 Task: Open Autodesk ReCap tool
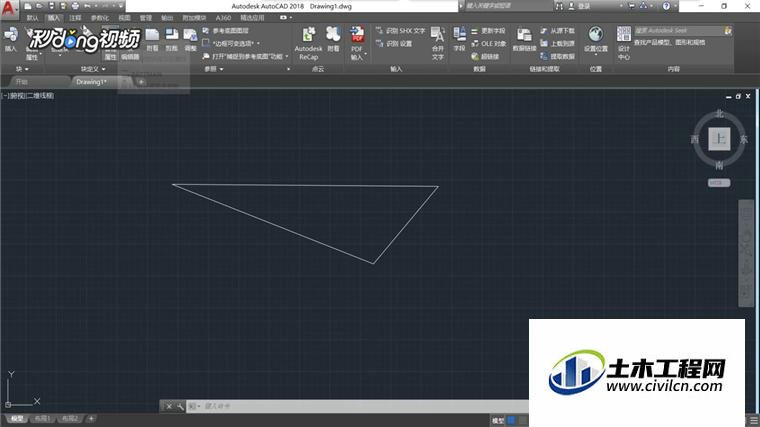click(x=308, y=44)
